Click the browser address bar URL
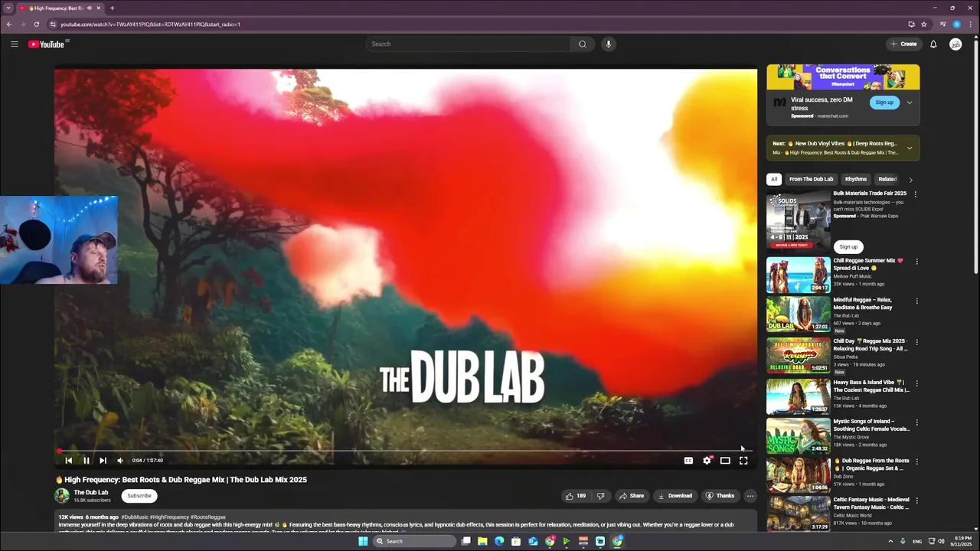The image size is (980, 551). 150,24
